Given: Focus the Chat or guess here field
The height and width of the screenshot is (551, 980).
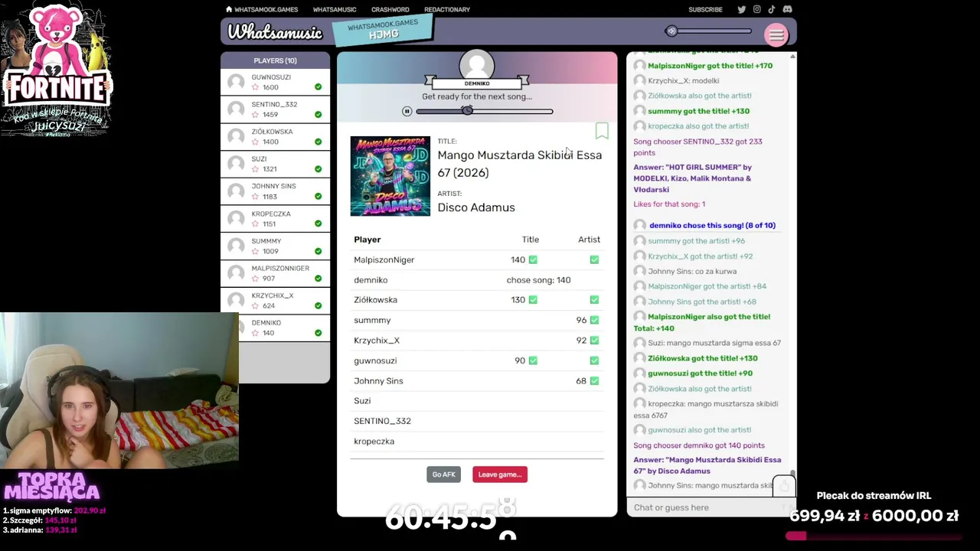Looking at the screenshot, I should pos(704,507).
